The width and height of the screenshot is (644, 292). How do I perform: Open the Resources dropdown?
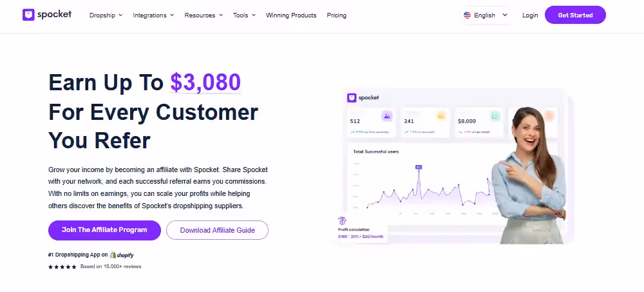point(204,15)
